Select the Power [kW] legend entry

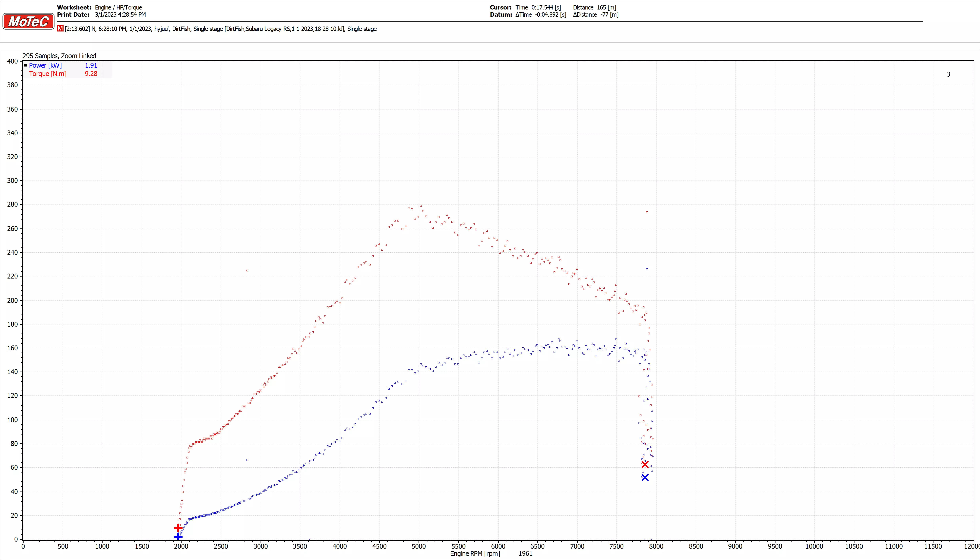click(x=45, y=65)
